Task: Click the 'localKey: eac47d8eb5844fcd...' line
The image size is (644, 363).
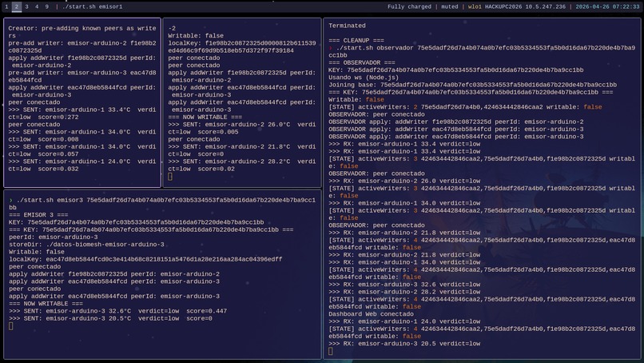Action: 145,259
